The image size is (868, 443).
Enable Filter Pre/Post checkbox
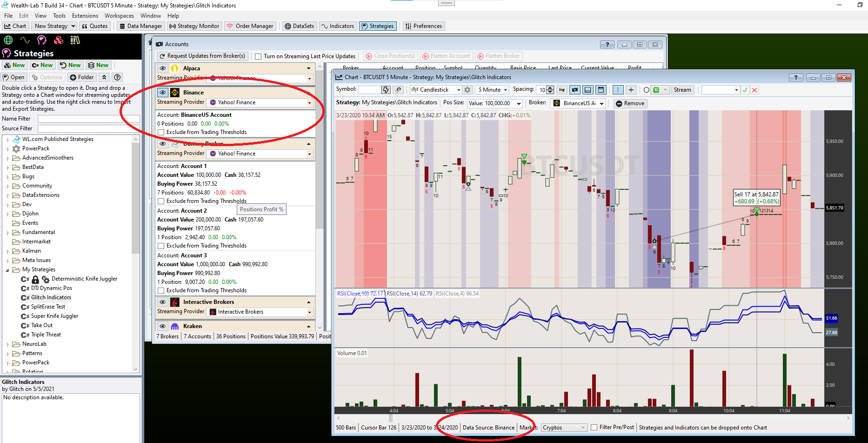pos(594,428)
